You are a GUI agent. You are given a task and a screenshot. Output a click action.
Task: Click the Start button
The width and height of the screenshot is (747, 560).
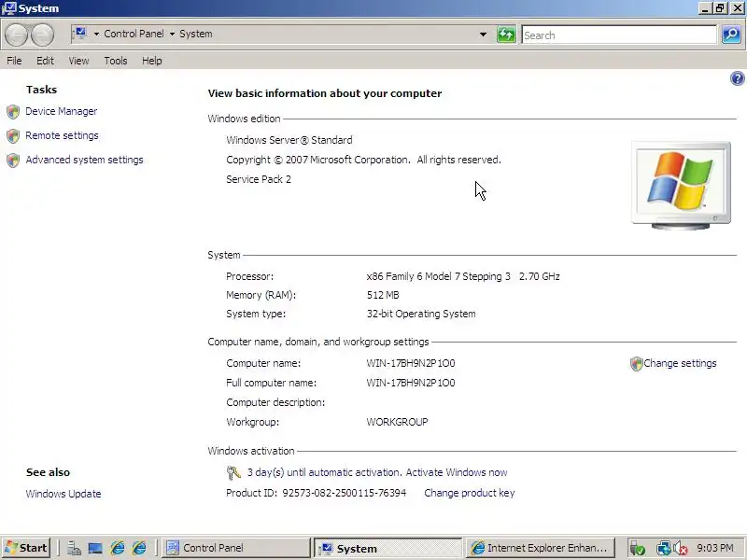pyautogui.click(x=27, y=548)
